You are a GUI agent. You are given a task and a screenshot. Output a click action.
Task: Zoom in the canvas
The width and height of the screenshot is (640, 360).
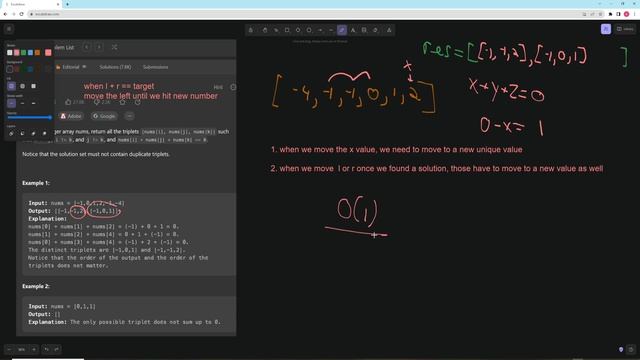pyautogui.click(x=33, y=349)
